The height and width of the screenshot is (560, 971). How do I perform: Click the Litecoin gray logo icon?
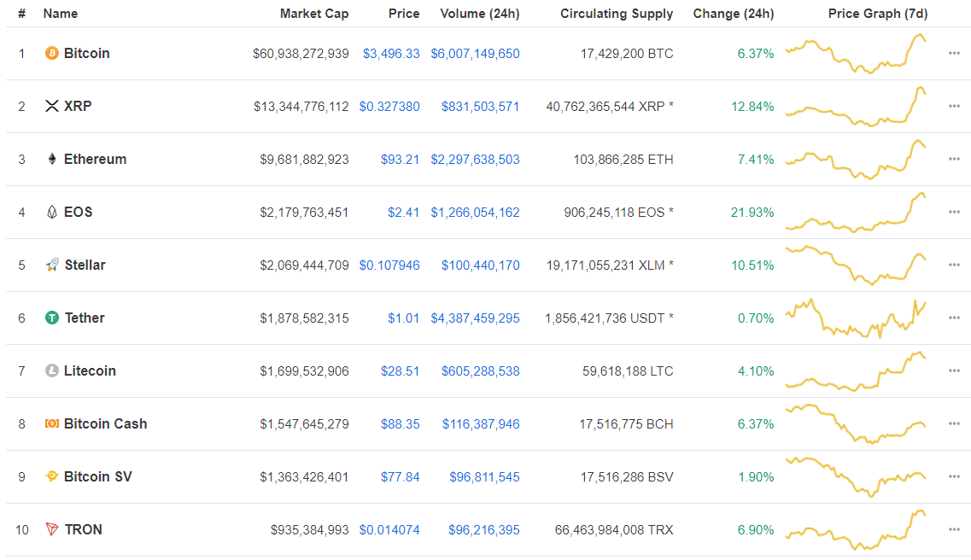pyautogui.click(x=52, y=370)
